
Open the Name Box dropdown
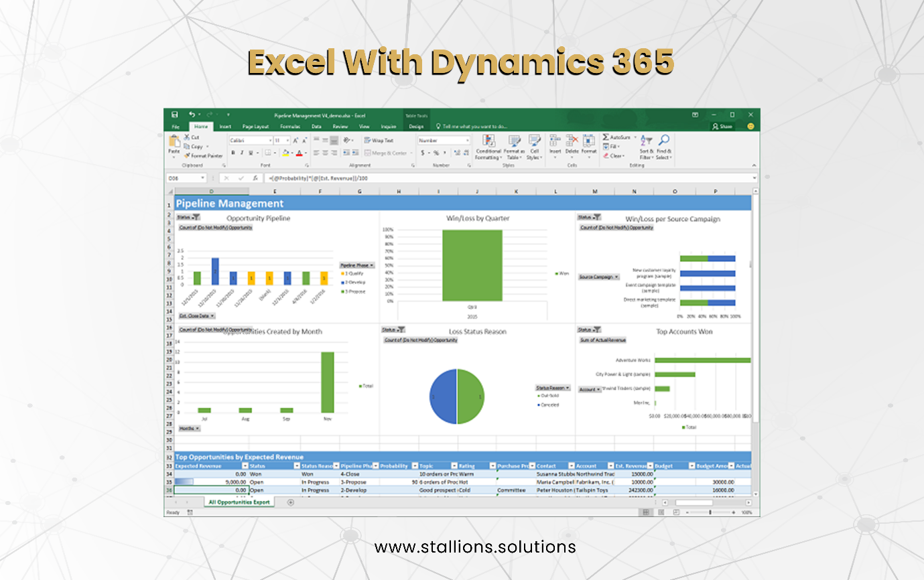[202, 178]
